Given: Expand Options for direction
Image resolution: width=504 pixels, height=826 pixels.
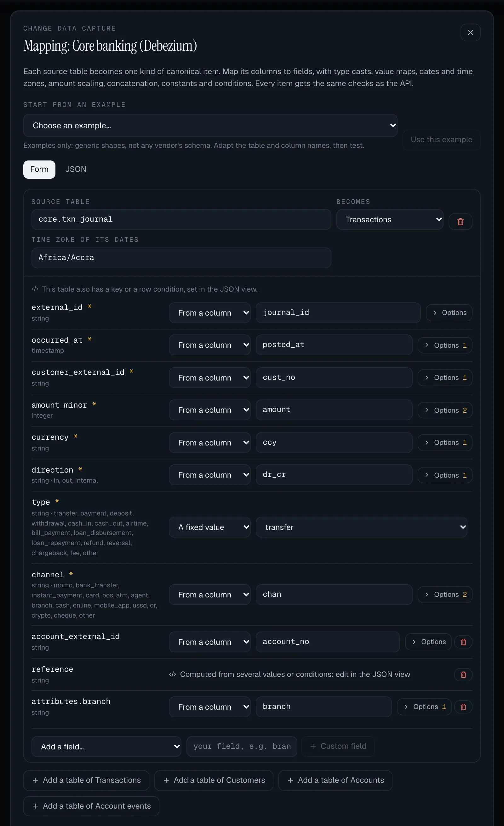Looking at the screenshot, I should 445,475.
